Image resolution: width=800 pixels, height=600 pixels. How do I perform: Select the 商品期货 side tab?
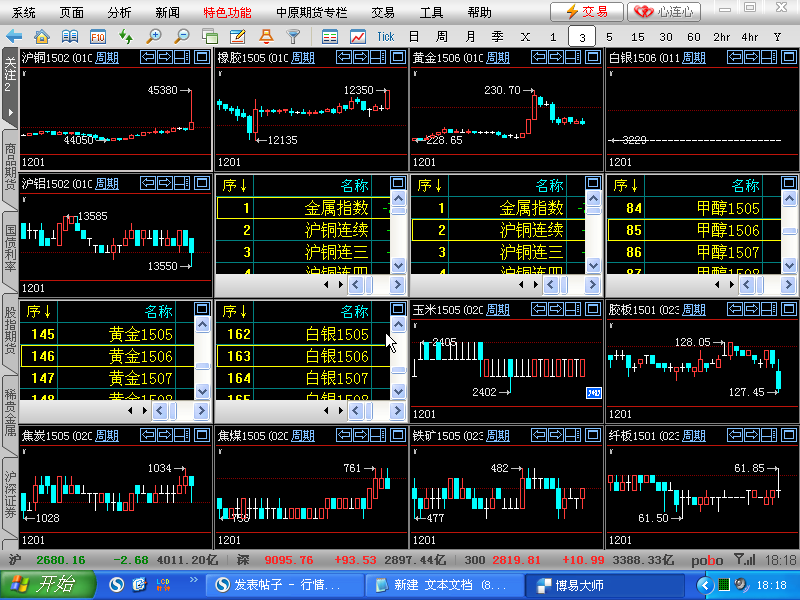point(10,166)
